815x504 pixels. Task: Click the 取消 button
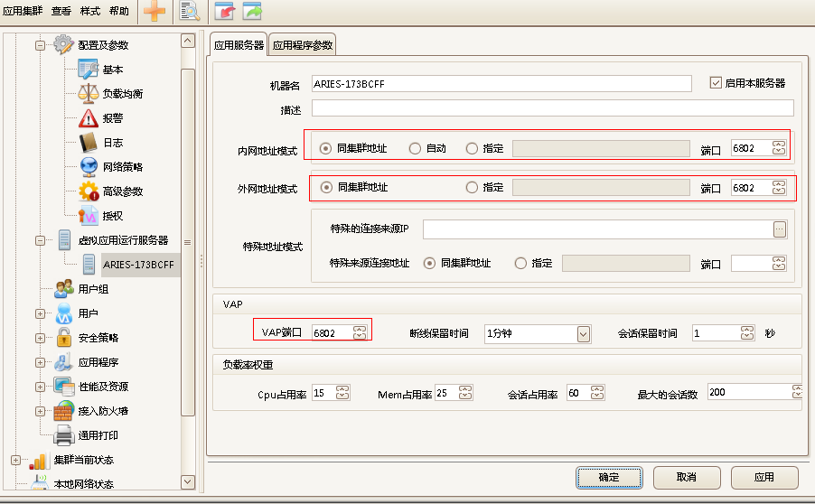point(687,477)
